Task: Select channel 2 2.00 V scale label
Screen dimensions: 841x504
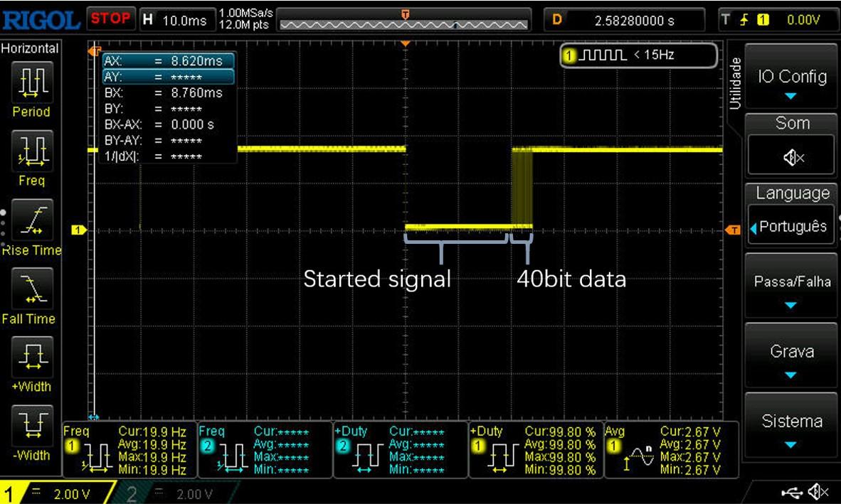Action: pyautogui.click(x=195, y=494)
